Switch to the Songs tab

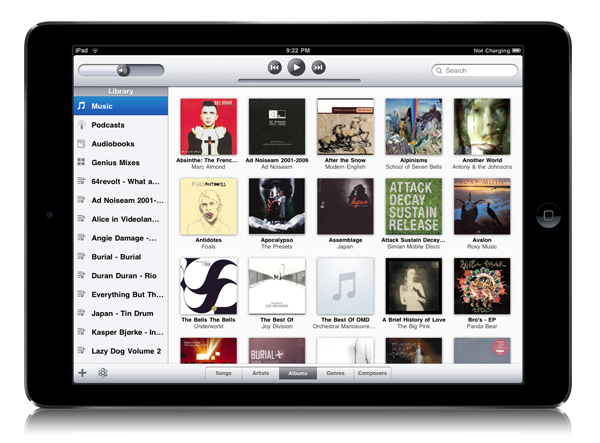pyautogui.click(x=223, y=373)
